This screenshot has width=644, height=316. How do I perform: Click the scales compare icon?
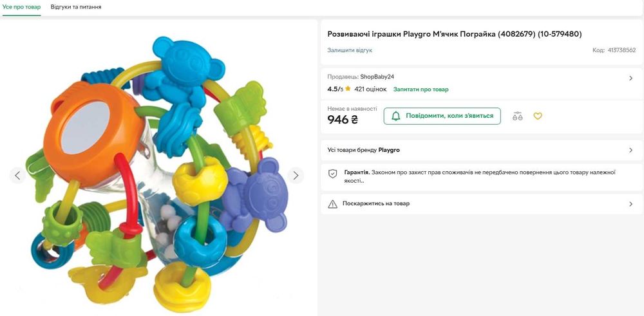518,116
